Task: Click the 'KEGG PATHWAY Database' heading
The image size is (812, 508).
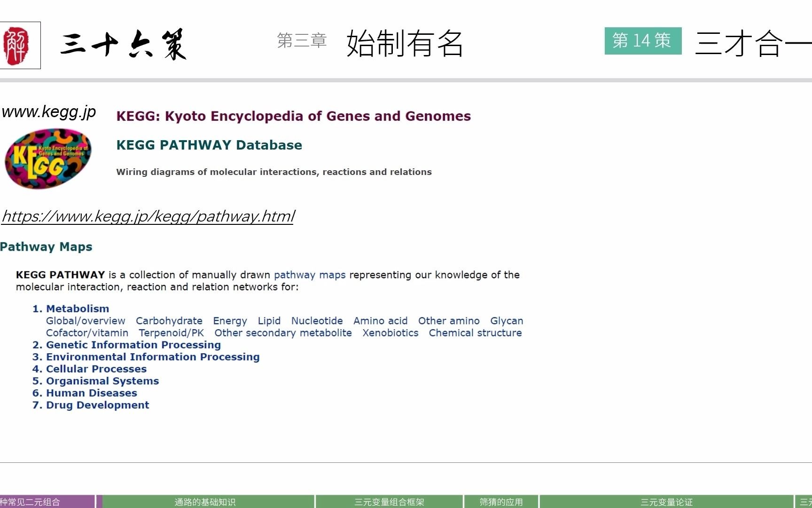Action: (x=209, y=145)
